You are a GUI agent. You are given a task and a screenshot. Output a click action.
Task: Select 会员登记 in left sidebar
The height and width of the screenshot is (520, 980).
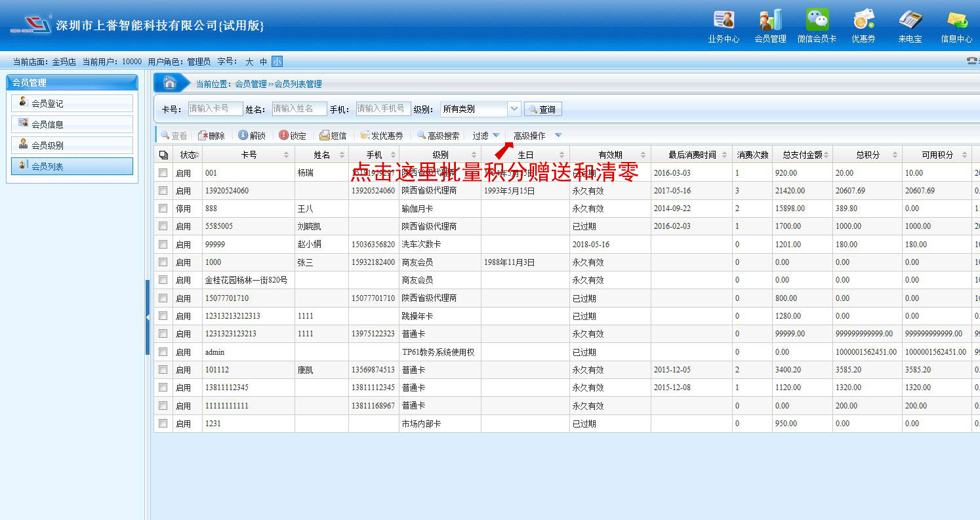pos(72,104)
